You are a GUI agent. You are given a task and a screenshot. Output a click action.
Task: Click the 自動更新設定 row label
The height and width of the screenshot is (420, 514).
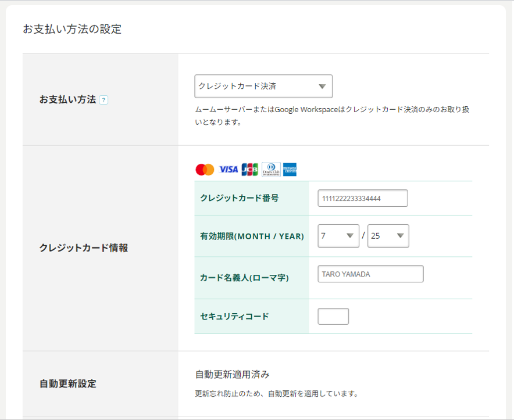click(68, 383)
